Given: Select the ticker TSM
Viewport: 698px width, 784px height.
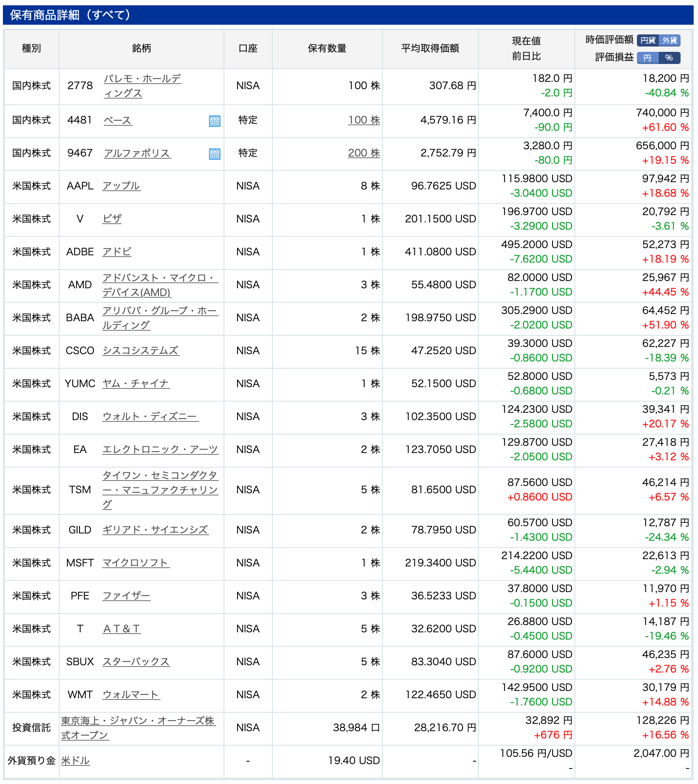Looking at the screenshot, I should [80, 490].
